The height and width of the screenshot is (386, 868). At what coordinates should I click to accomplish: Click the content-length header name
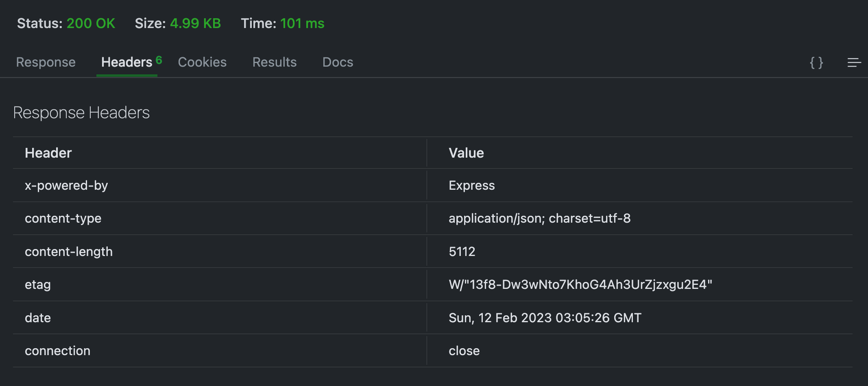(69, 252)
